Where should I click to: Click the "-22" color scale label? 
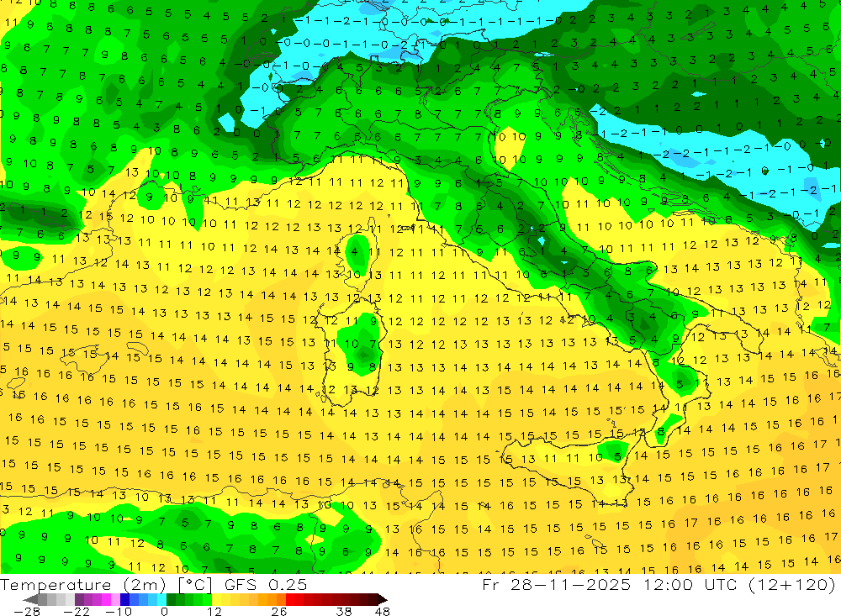(x=77, y=611)
